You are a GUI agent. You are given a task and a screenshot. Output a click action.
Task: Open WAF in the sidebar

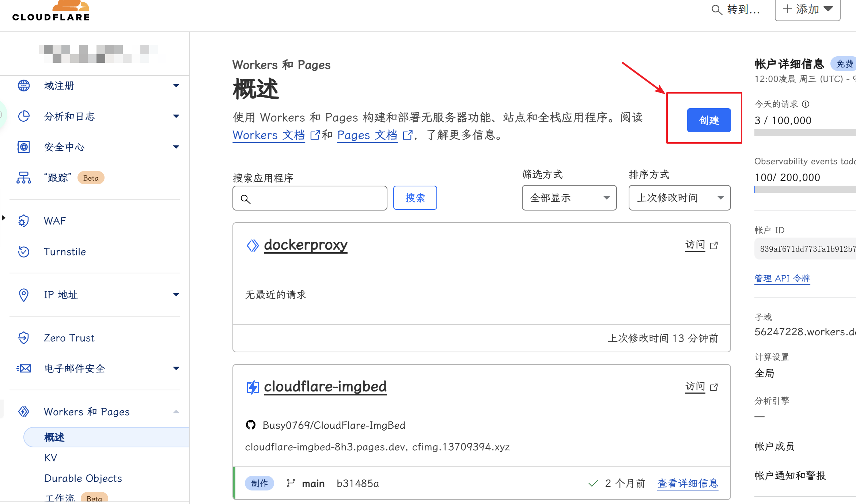click(x=55, y=221)
